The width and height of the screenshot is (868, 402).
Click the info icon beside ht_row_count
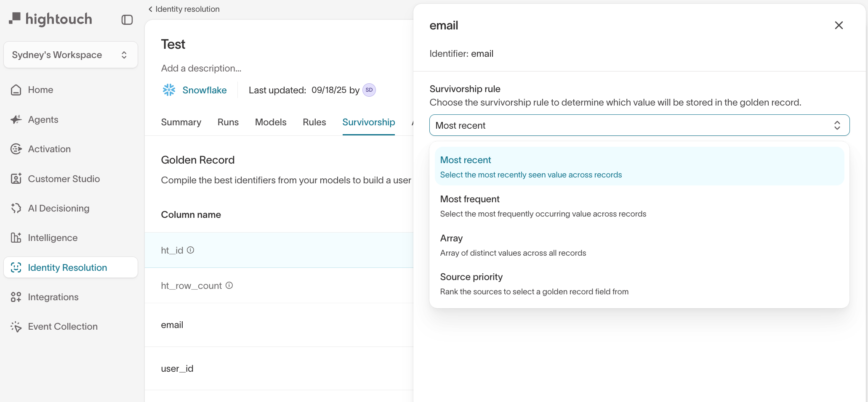coord(229,286)
